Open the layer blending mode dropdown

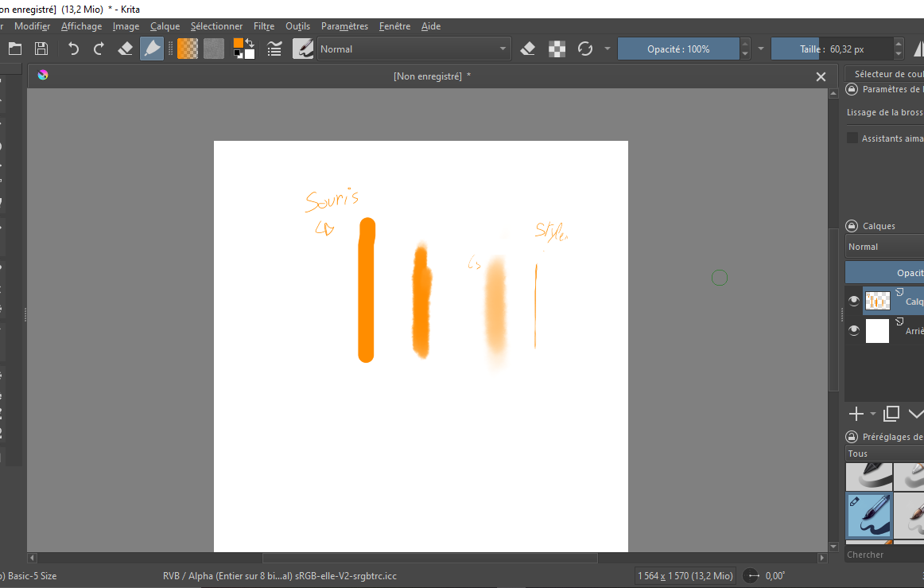(883, 247)
